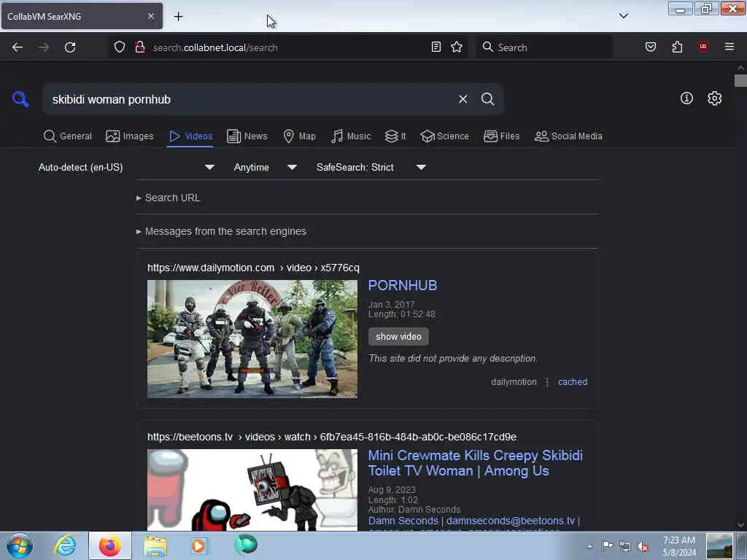Open the dailymotion.com result URL

253,268
